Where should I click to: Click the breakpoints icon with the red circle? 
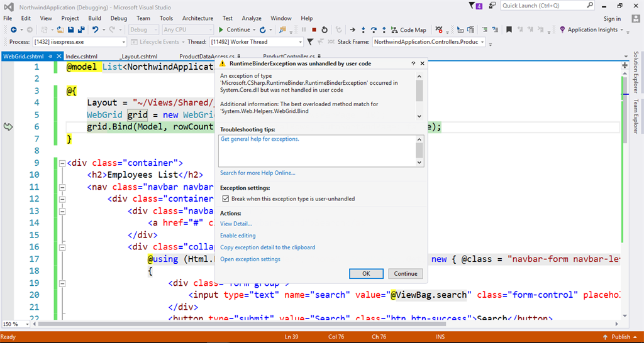coord(438,30)
